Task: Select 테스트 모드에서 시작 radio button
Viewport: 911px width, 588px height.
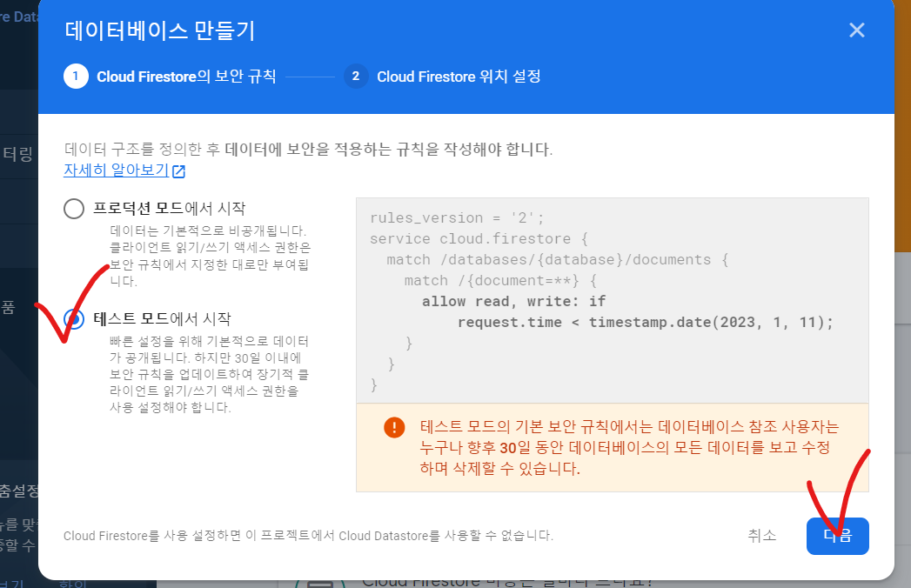Action: [74, 318]
